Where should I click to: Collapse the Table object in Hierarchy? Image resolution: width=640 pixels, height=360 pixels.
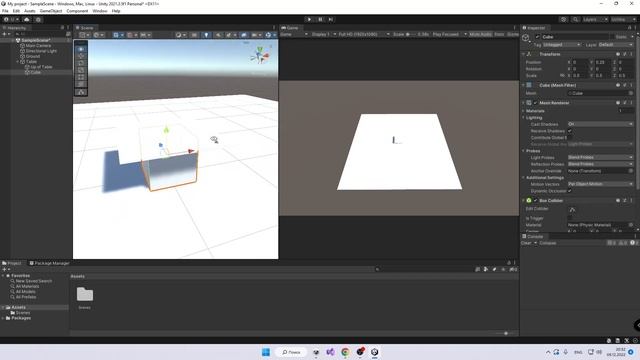18,62
